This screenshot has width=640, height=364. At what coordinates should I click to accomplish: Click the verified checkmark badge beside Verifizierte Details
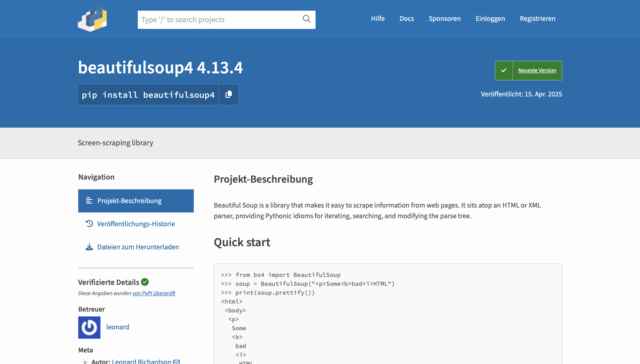(145, 282)
